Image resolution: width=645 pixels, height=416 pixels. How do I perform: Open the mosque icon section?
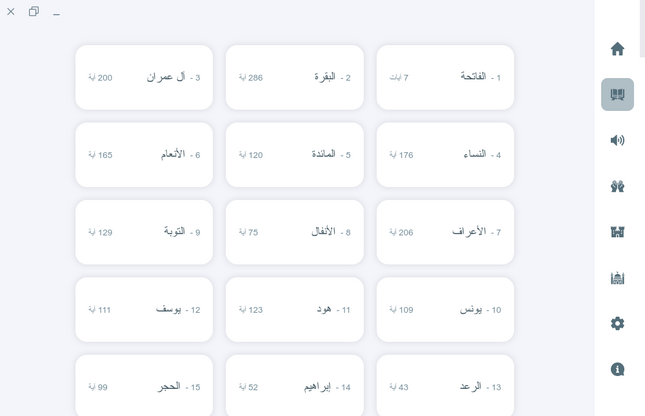click(617, 278)
